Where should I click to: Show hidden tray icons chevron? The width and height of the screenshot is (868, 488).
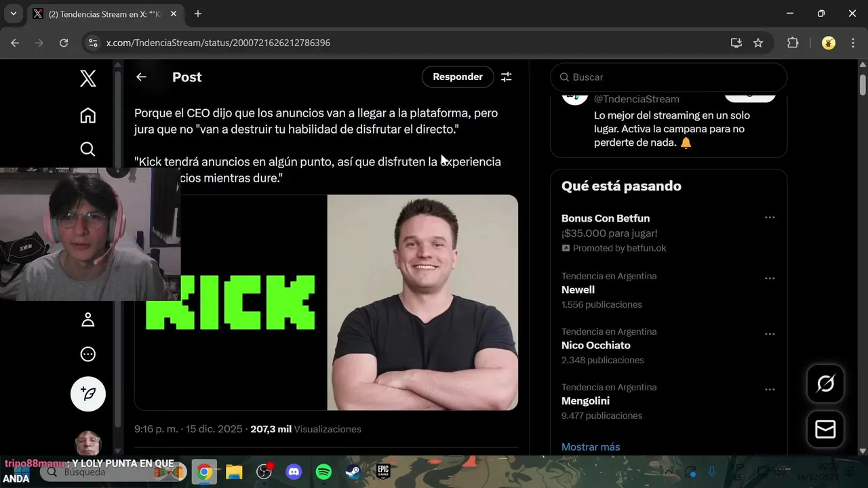[668, 472]
